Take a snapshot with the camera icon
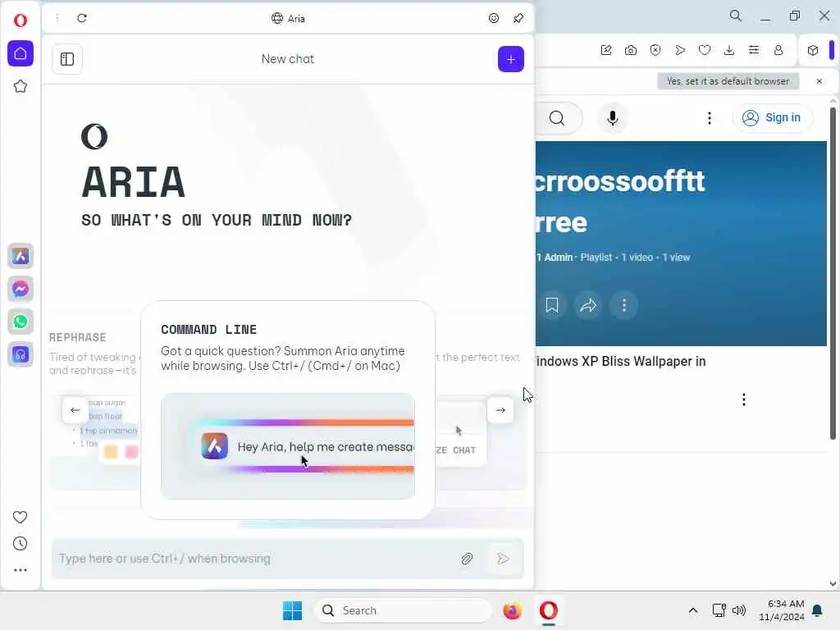Screen dimensions: 840x630 pyautogui.click(x=631, y=50)
